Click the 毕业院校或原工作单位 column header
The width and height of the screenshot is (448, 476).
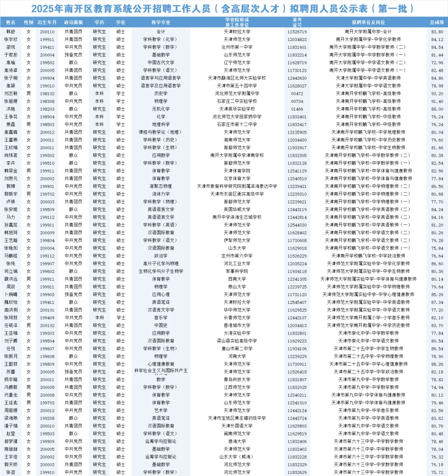click(237, 22)
